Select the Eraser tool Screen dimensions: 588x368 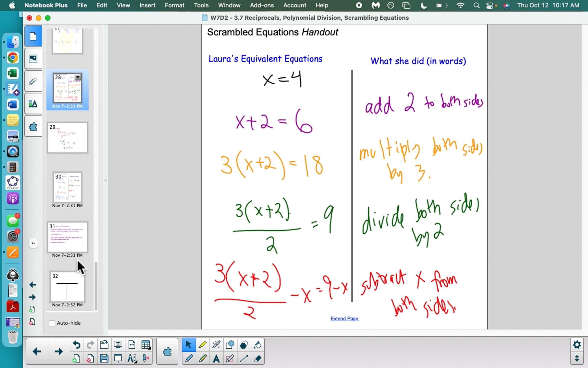pyautogui.click(x=257, y=359)
